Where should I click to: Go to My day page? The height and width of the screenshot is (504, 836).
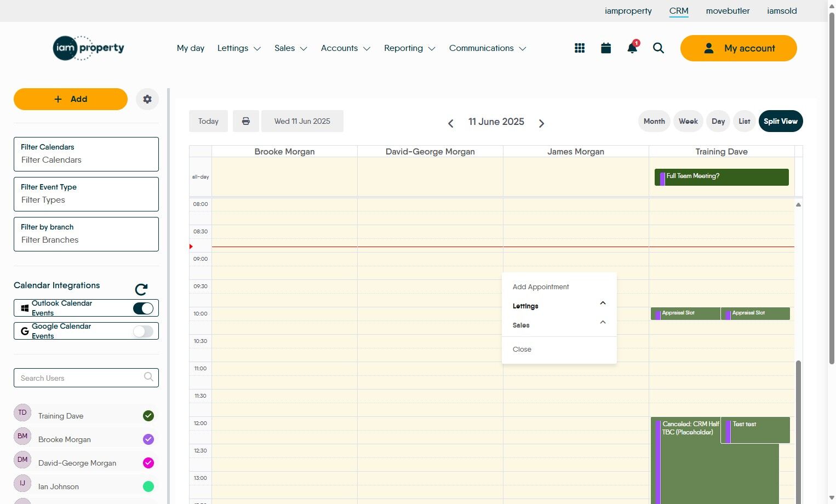coord(191,48)
